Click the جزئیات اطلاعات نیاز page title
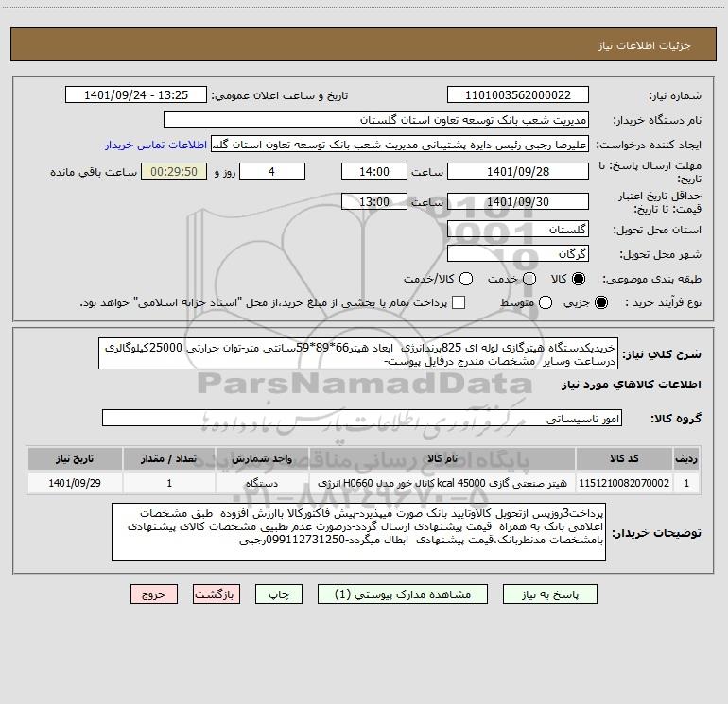The width and height of the screenshot is (728, 704). [644, 45]
